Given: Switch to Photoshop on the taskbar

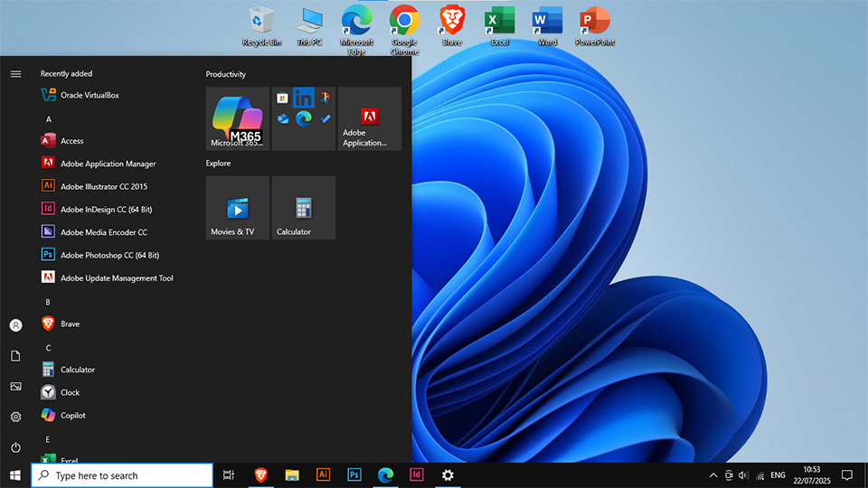Looking at the screenshot, I should coord(354,475).
